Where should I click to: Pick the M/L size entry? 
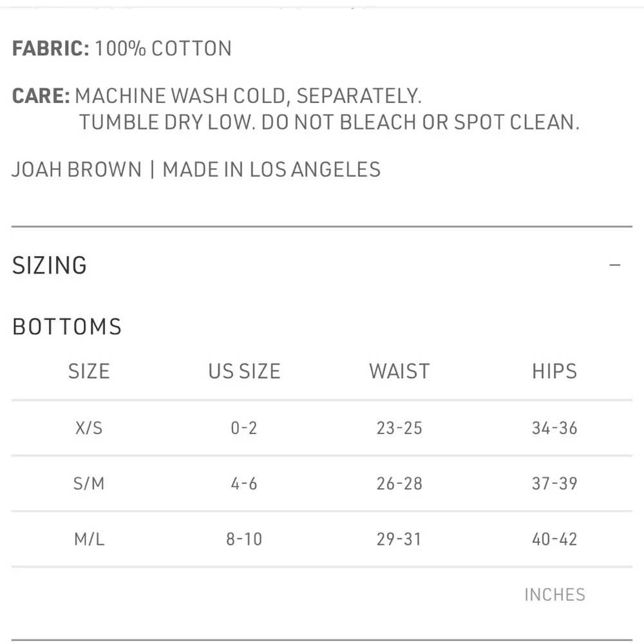point(88,539)
